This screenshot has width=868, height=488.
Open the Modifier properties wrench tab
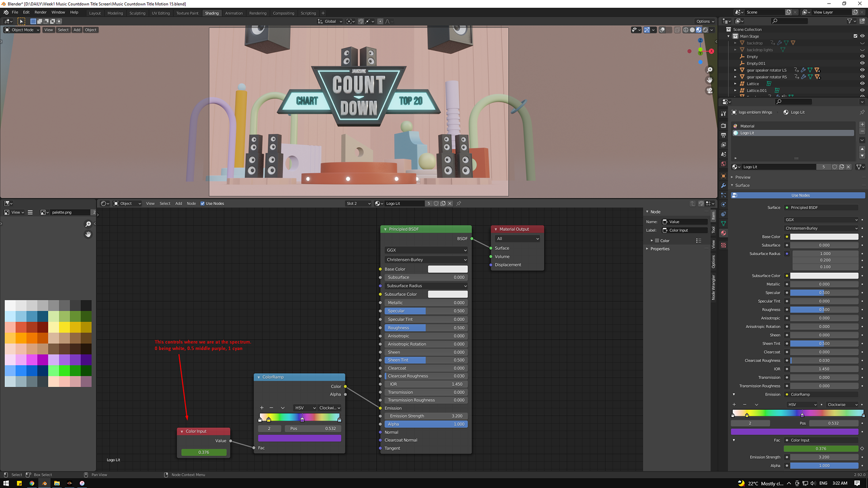coord(723,186)
